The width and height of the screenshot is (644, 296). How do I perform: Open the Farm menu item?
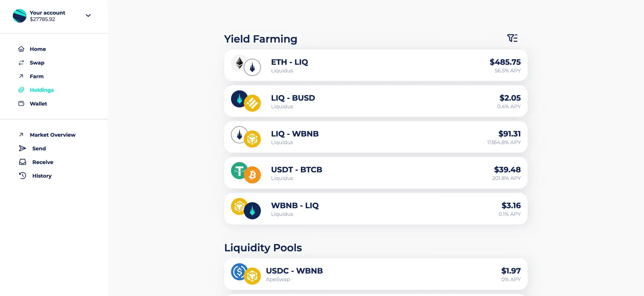click(x=37, y=77)
